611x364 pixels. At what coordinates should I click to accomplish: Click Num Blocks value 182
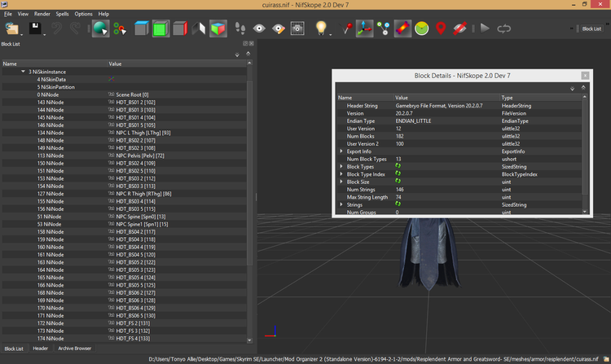399,136
